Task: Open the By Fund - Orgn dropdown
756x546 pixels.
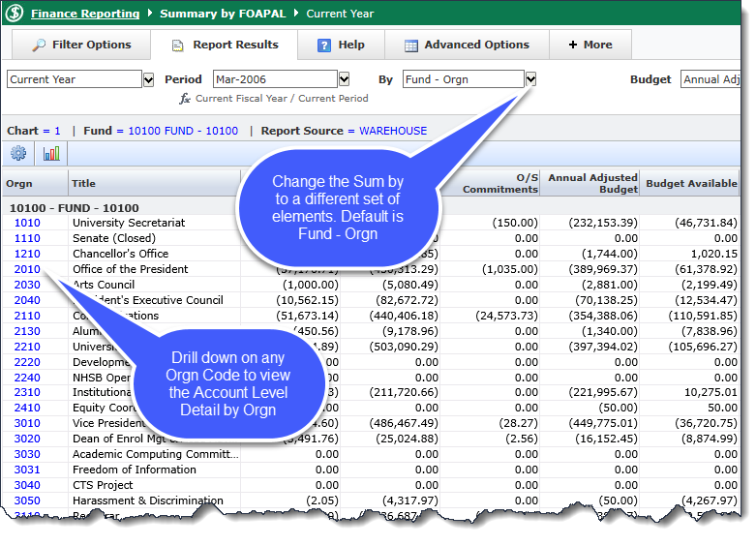Action: [530, 79]
